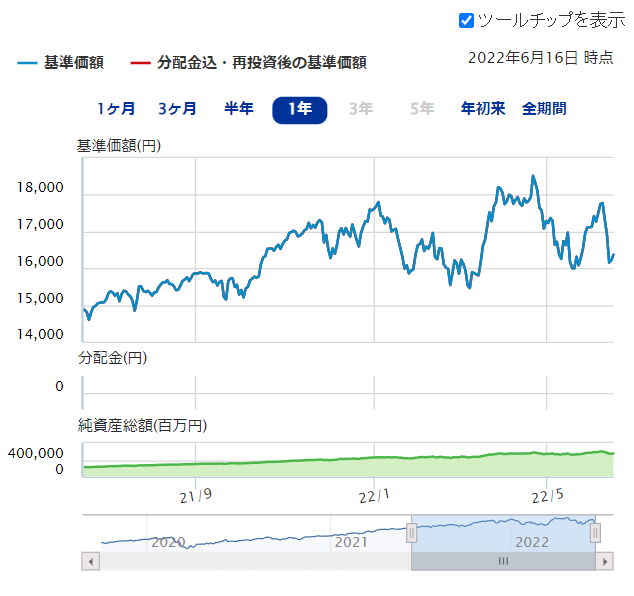Screen dimensions: 634x596
Task: Choose the 3年 period option
Action: pos(361,109)
